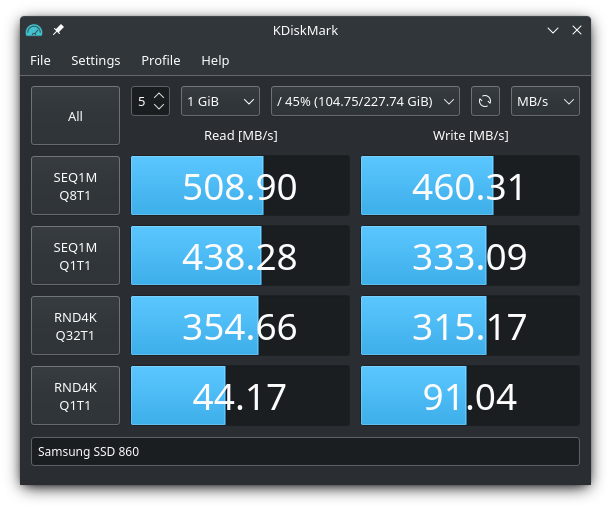611x509 pixels.
Task: Open the Settings menu
Action: pos(95,60)
